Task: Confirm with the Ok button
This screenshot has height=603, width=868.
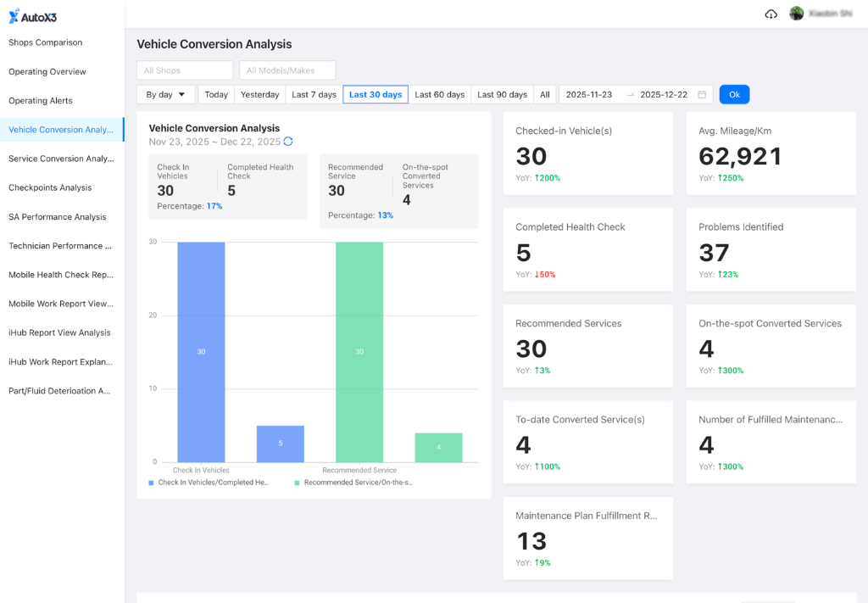Action: pyautogui.click(x=734, y=95)
